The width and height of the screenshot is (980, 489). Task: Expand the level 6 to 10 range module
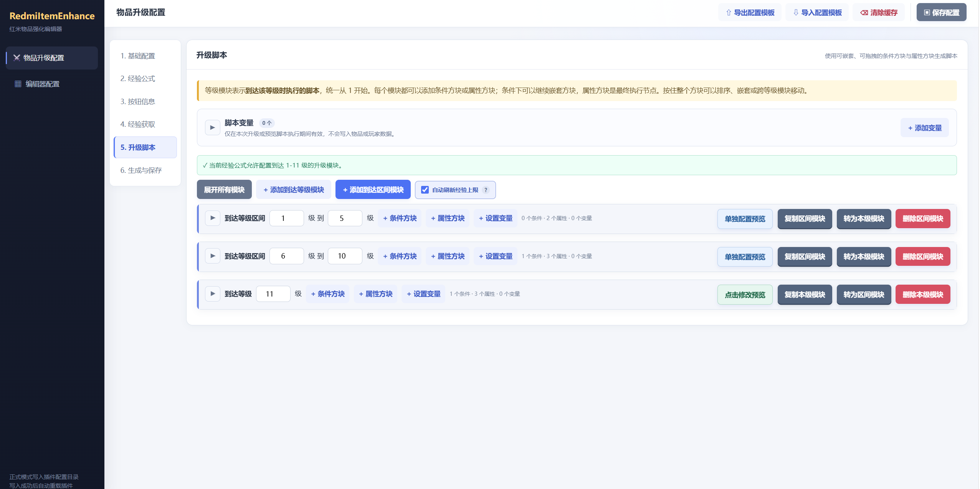point(212,256)
